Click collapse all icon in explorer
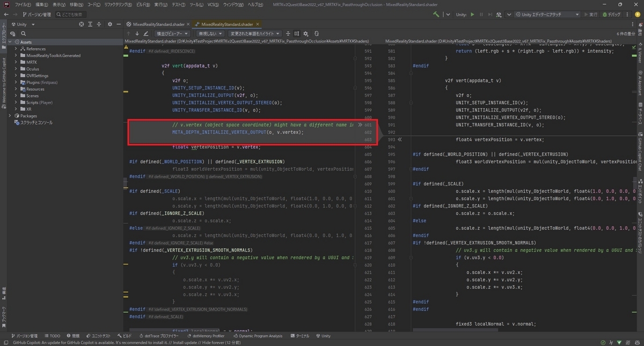This screenshot has height=346, width=644. (x=100, y=24)
